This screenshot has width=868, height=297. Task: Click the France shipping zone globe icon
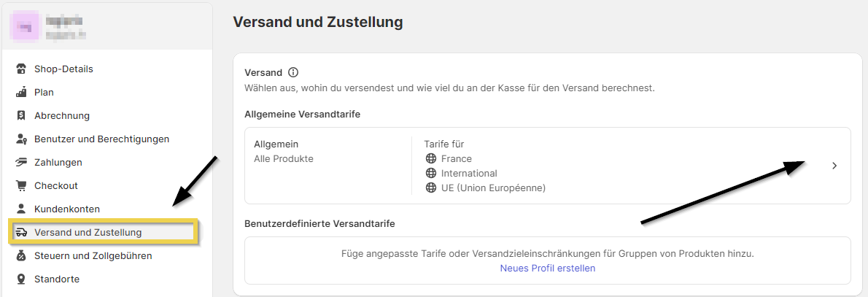[x=430, y=159]
